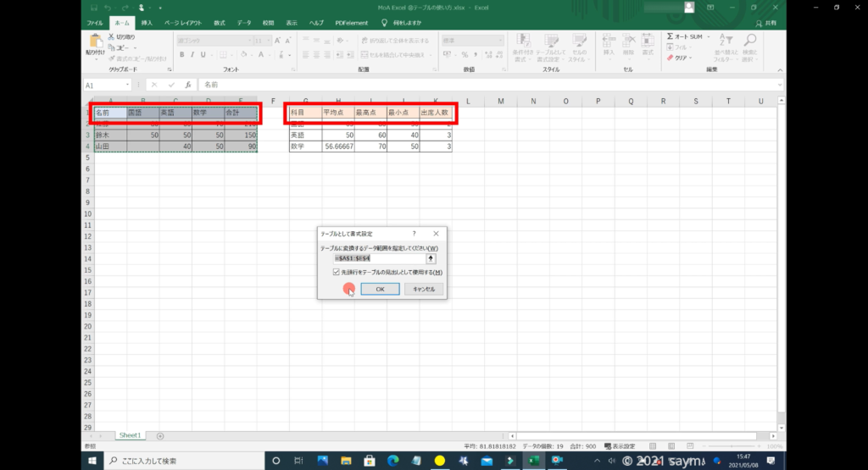
Task: Switch to the 挿入 ribbon tab
Action: pos(147,23)
